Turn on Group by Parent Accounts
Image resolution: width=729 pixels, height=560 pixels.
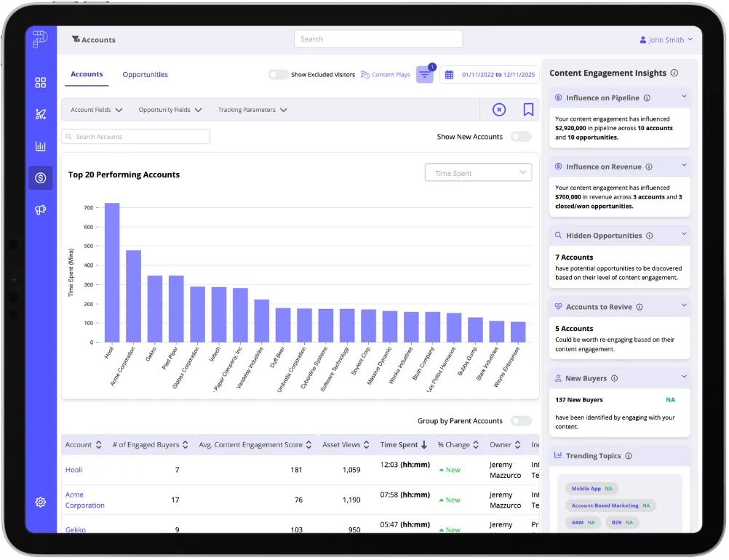click(x=520, y=421)
